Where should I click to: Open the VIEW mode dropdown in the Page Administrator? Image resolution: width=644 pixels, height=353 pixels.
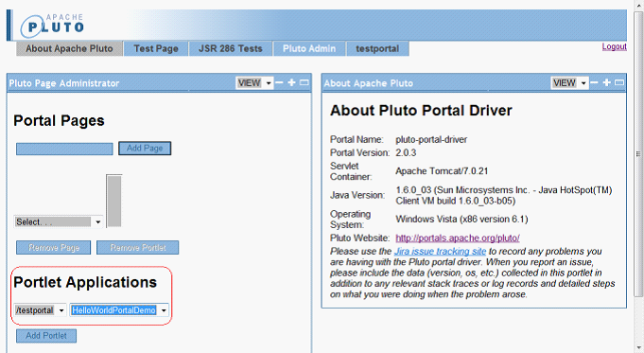254,83
